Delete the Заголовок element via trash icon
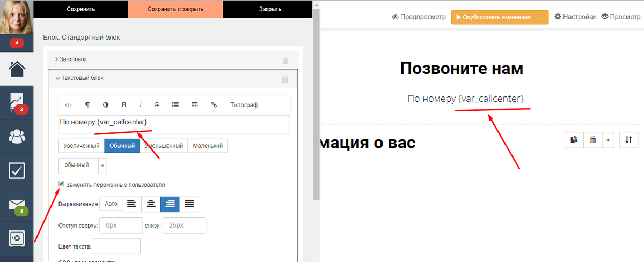Screen dimensions: 644x262 point(286,60)
